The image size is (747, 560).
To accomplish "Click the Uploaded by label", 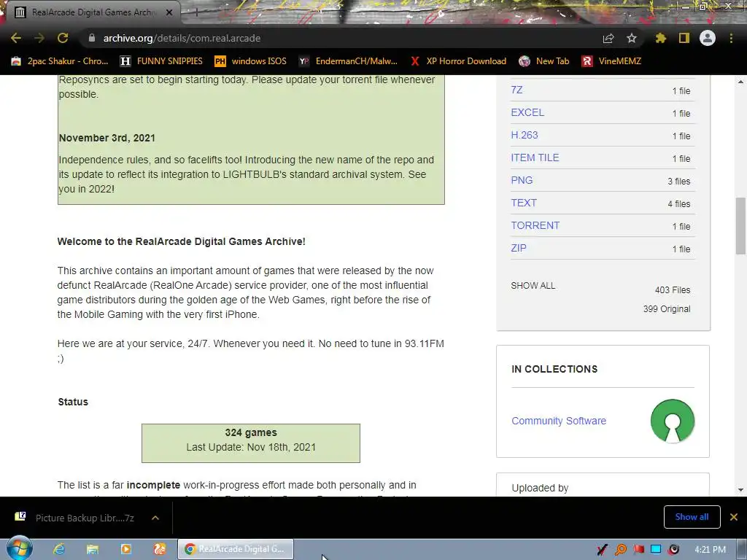I will click(540, 488).
